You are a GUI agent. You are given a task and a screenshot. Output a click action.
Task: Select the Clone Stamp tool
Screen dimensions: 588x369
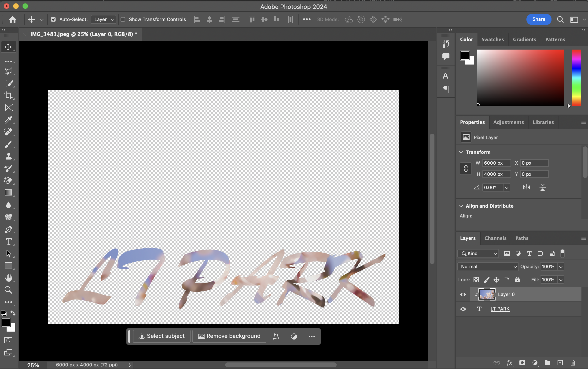click(x=8, y=156)
